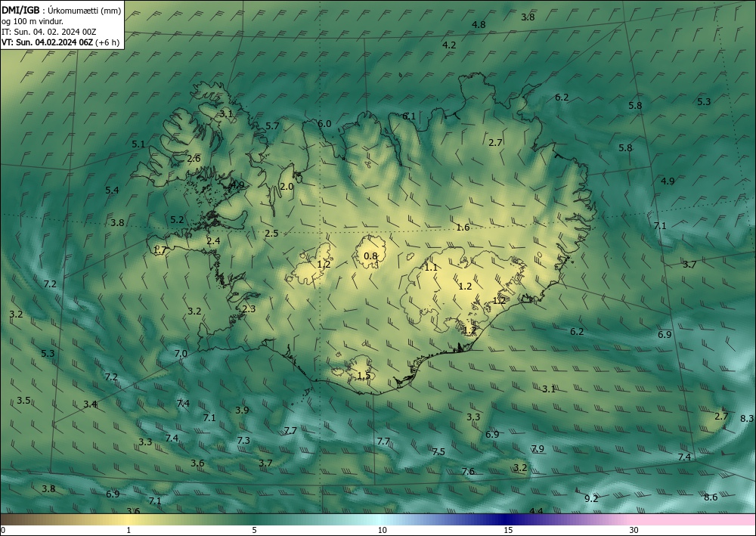Click the 3.9 value label
The height and width of the screenshot is (536, 756).
[242, 410]
